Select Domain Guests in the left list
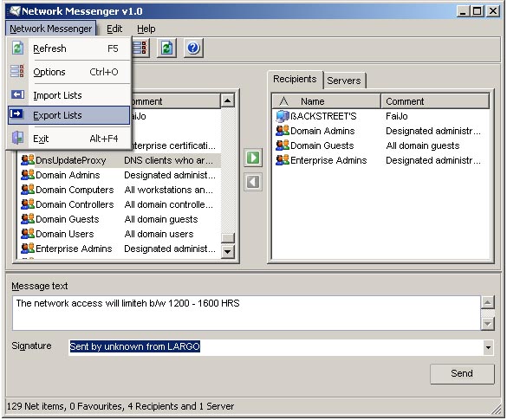507x420 pixels. (68, 219)
